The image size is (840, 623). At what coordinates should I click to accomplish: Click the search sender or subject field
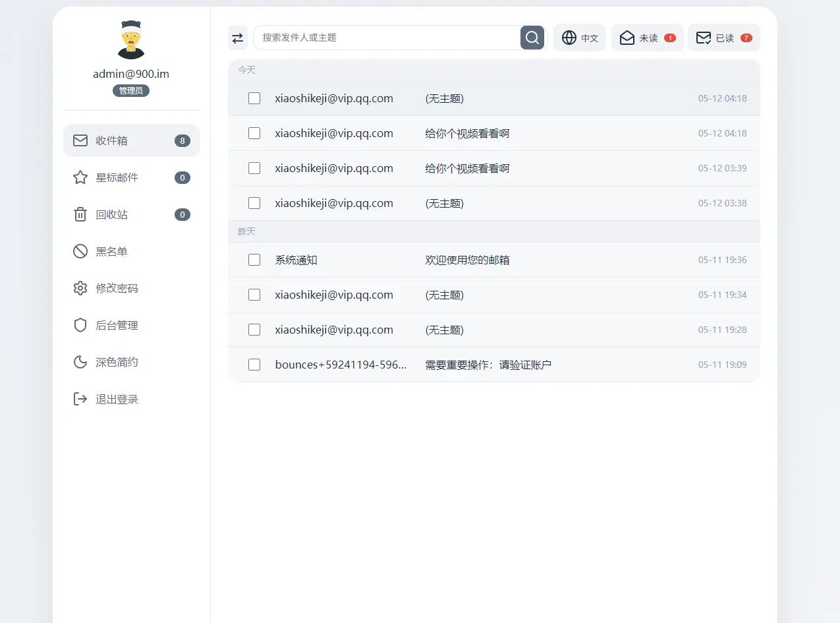[x=387, y=38]
